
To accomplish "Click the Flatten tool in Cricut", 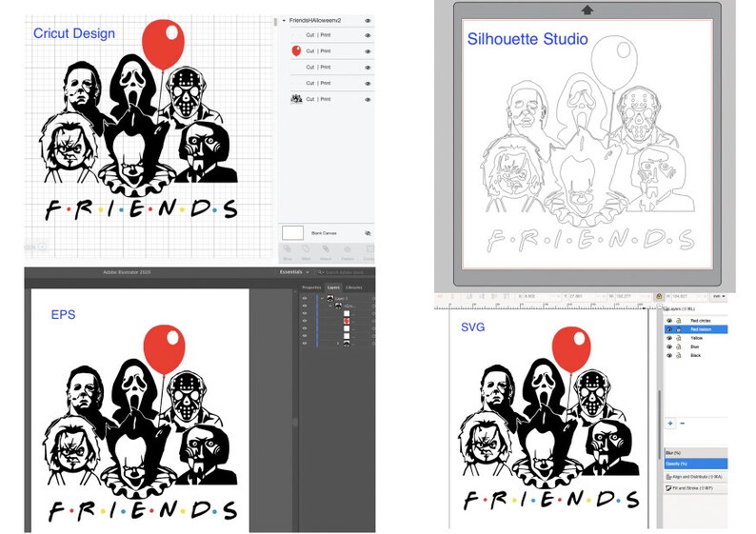I will (x=348, y=252).
